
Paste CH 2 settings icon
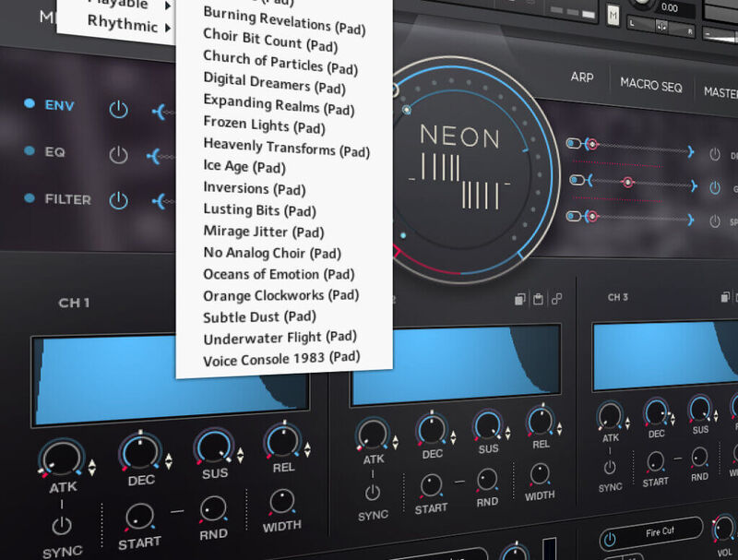coord(538,299)
